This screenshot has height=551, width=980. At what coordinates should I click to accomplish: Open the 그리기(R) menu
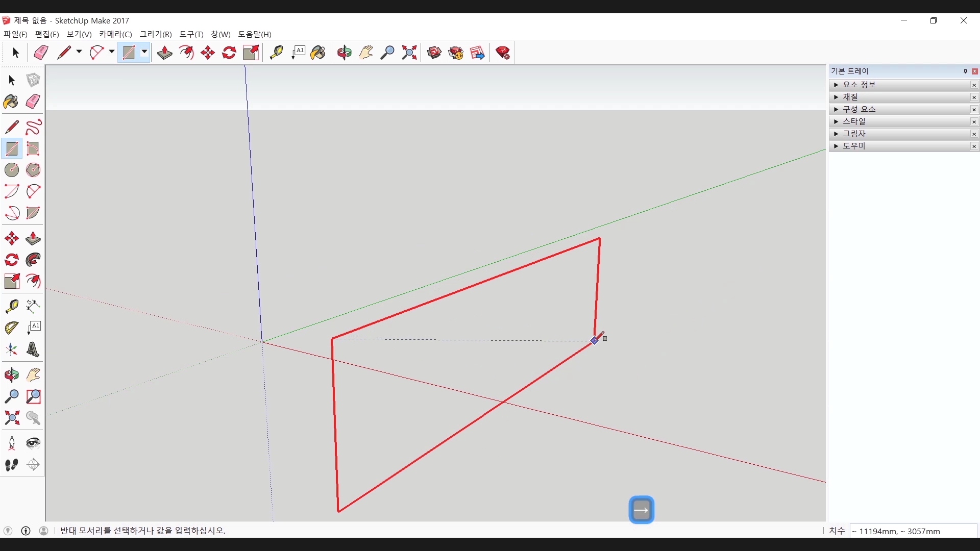[x=156, y=34]
